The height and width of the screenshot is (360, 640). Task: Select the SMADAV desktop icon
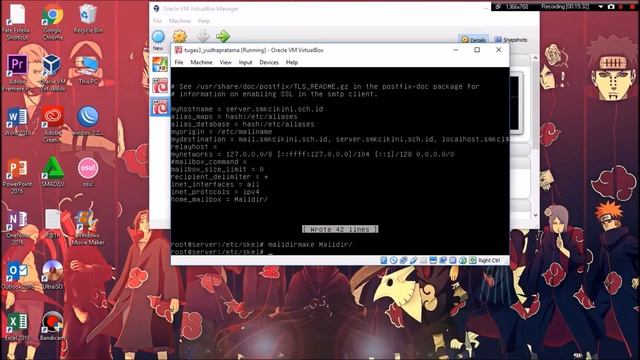52,172
